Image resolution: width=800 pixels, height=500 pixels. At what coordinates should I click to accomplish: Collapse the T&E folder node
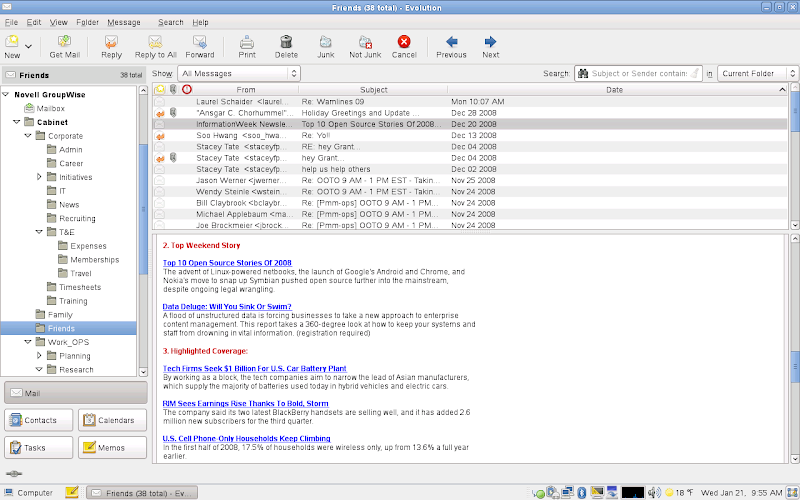[x=39, y=232]
